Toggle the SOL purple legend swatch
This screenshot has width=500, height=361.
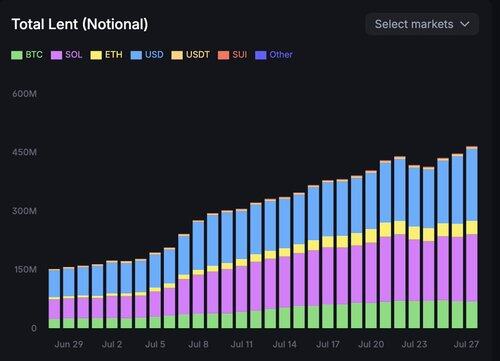pyautogui.click(x=56, y=55)
